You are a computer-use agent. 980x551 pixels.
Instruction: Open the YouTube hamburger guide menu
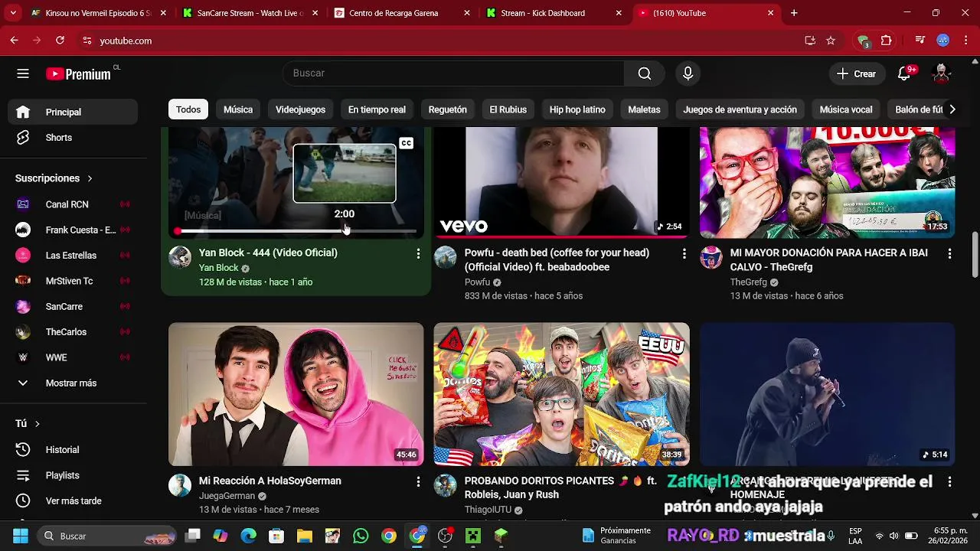23,73
